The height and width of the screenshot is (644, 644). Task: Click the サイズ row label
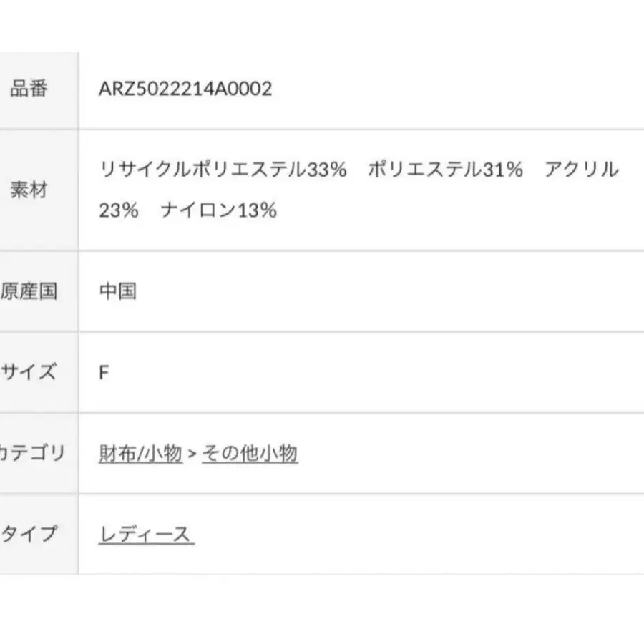click(29, 372)
